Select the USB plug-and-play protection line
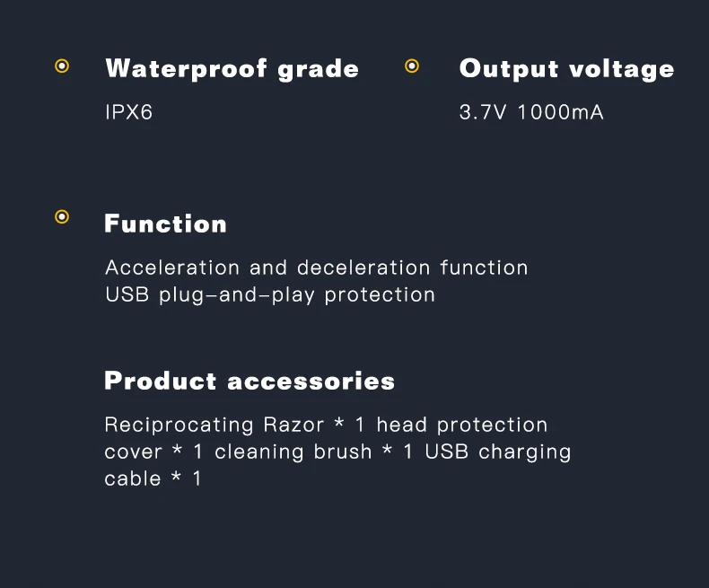709x588 pixels. point(269,294)
